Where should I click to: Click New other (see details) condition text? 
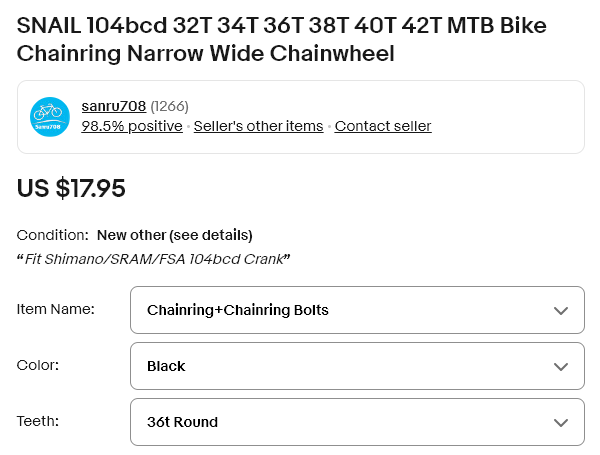point(174,235)
